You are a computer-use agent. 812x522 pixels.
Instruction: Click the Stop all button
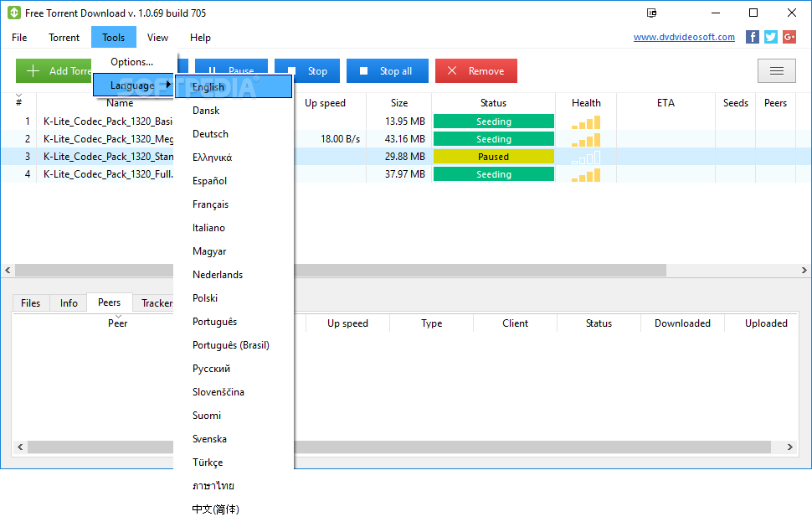pyautogui.click(x=388, y=71)
